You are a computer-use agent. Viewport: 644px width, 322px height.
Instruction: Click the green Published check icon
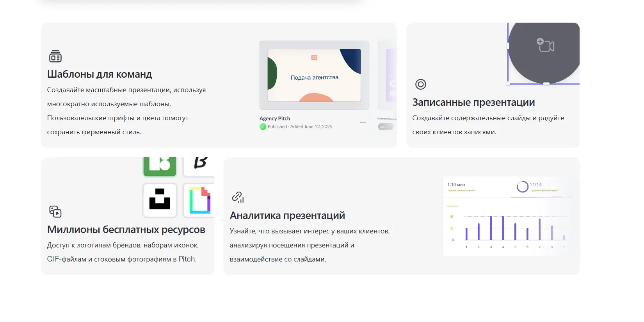[x=263, y=126]
